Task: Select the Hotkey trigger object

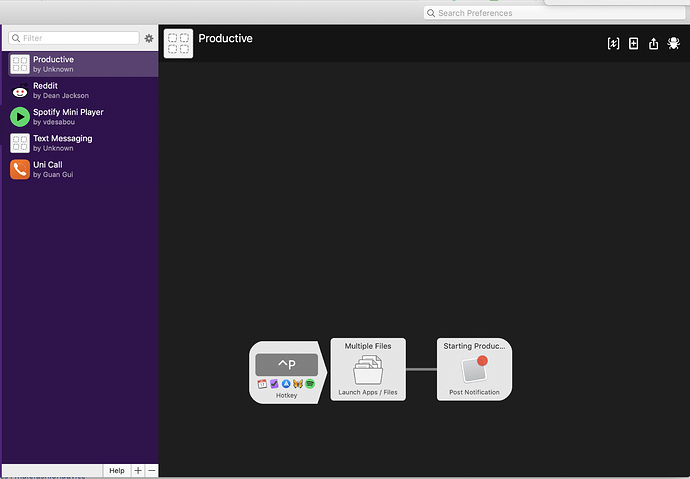Action: point(288,373)
